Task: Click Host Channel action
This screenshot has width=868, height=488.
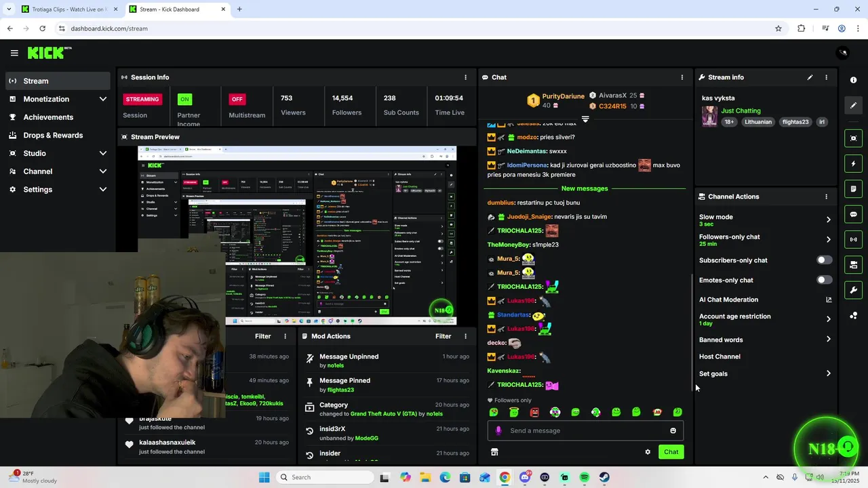Action: tap(719, 357)
